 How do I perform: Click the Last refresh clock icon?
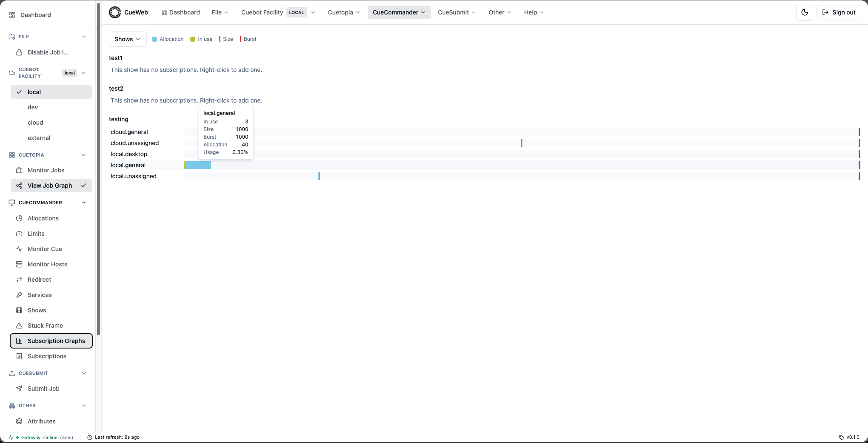[x=90, y=437]
